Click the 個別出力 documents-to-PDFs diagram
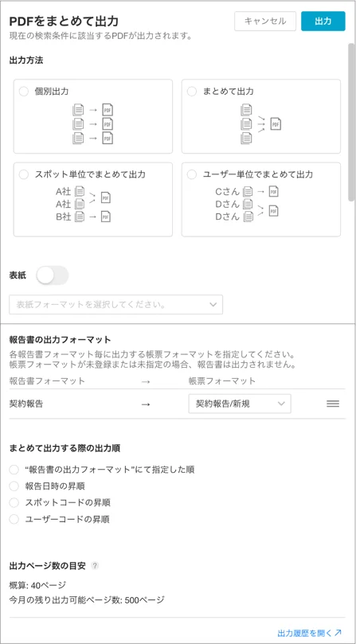356x644 pixels. (93, 123)
